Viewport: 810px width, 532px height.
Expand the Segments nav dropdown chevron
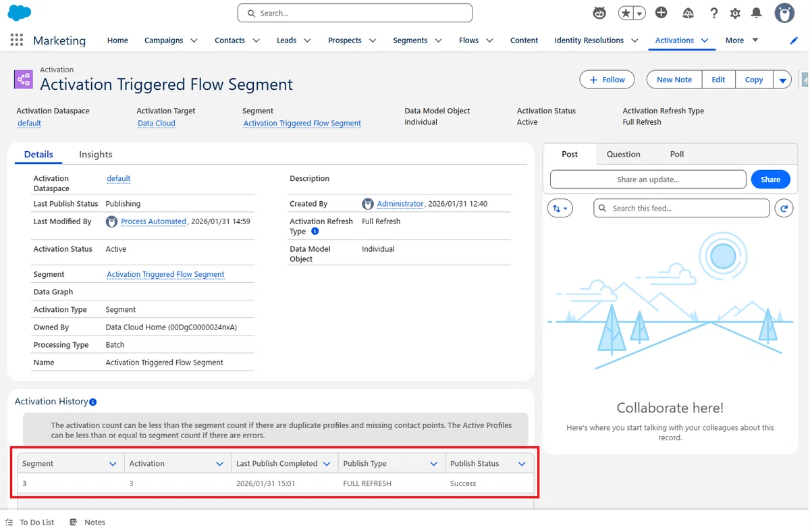click(x=438, y=41)
